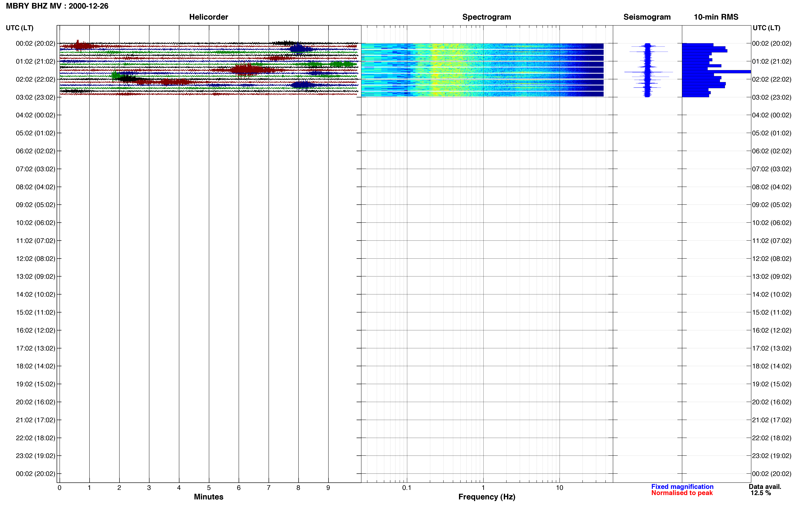Click left time label '17:02 (13:02)'
812x508 pixels.
36,348
